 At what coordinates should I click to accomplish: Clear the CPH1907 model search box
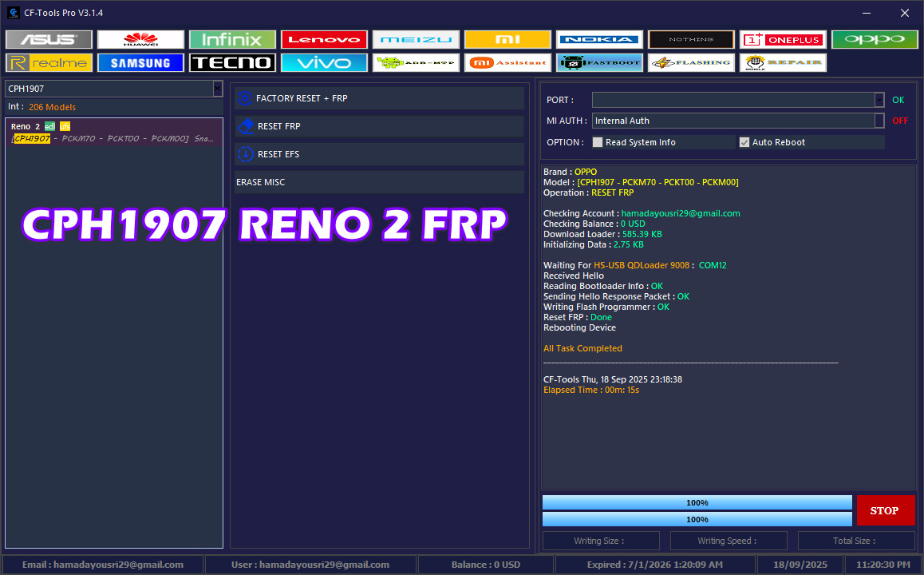click(x=218, y=89)
